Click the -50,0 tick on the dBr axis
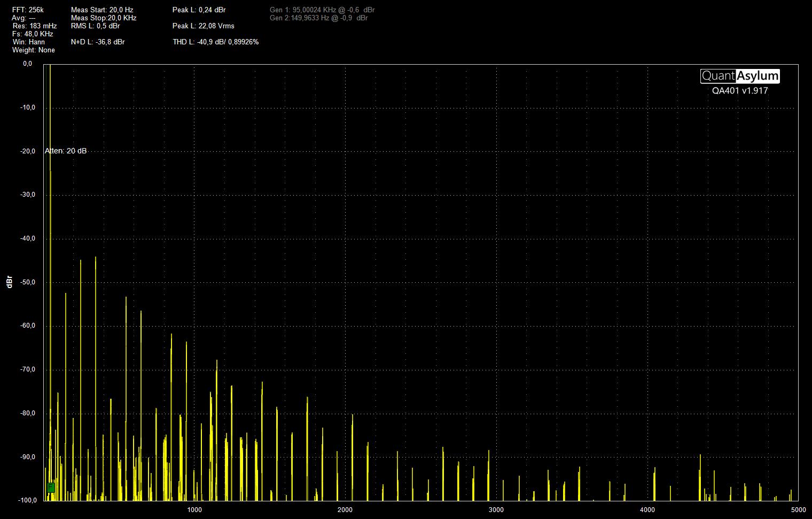812x519 pixels. point(27,282)
